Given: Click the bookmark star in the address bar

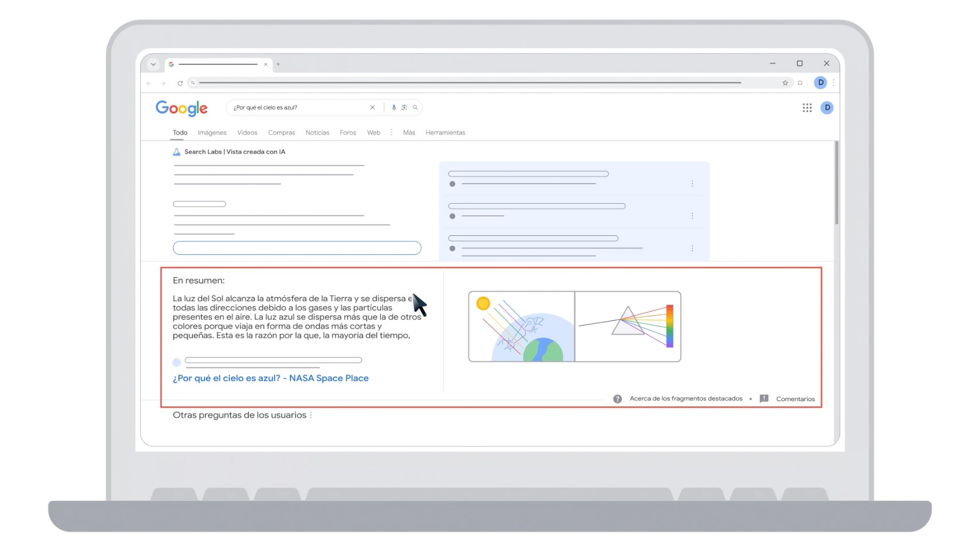Looking at the screenshot, I should point(785,82).
